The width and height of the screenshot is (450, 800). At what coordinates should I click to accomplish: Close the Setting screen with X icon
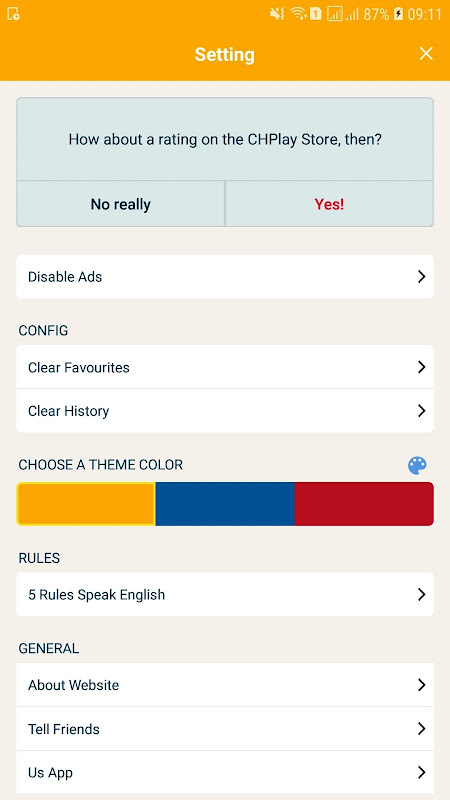pos(426,54)
